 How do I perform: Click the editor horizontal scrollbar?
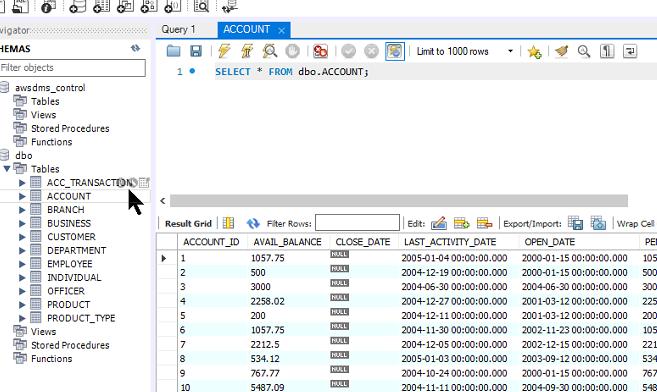pos(398,201)
